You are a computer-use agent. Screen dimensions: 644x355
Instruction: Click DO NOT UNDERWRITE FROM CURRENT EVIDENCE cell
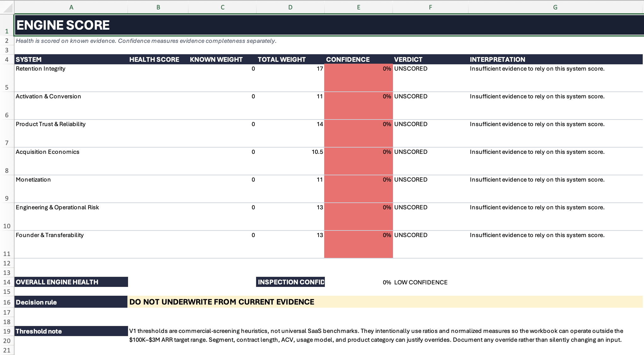[x=385, y=302]
